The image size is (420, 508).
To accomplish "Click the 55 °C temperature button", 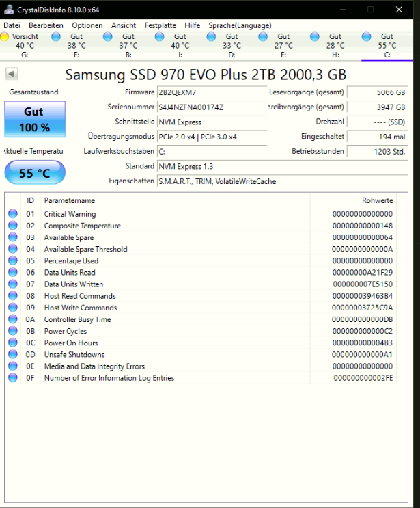I will (x=35, y=173).
